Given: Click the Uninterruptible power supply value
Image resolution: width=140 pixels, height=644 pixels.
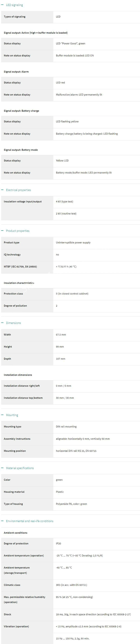Looking at the screenshot, I should tap(73, 243).
